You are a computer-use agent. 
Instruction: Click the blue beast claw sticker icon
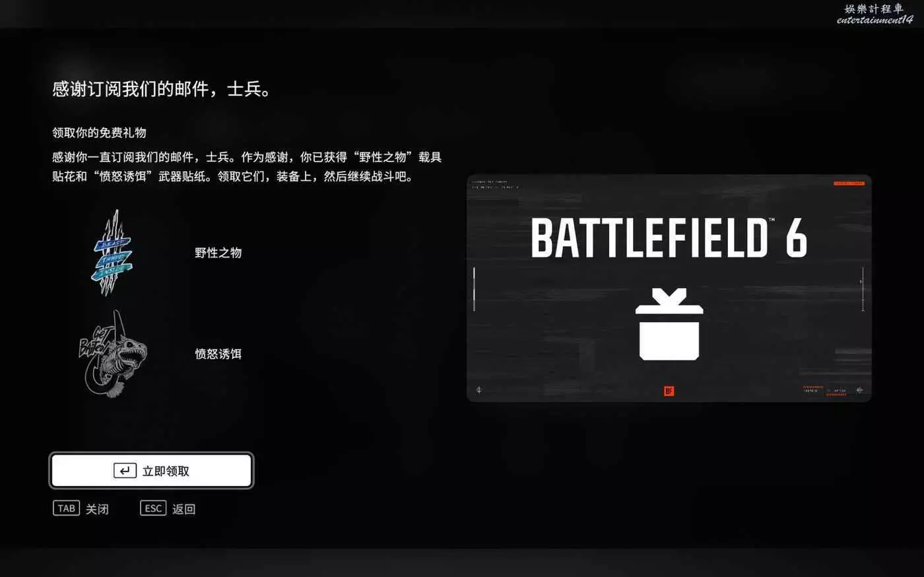coord(112,253)
